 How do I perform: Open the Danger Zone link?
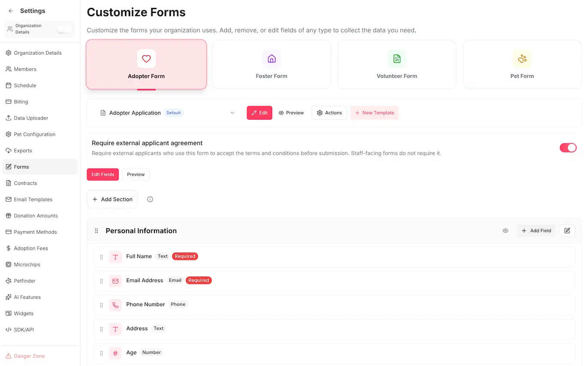tap(28, 356)
